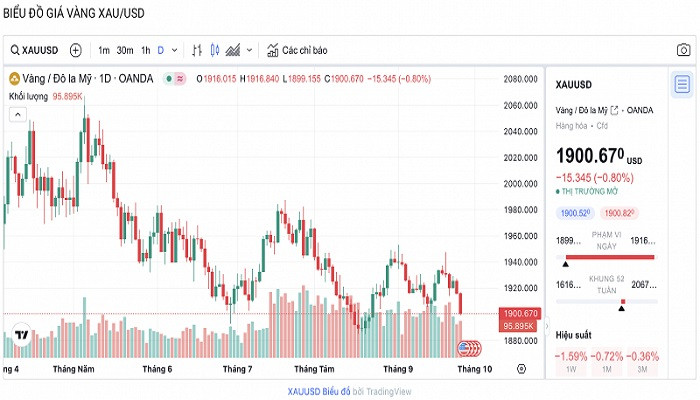Open the Các chỉ báo indicators menu
This screenshot has width=700, height=400.
[296, 50]
